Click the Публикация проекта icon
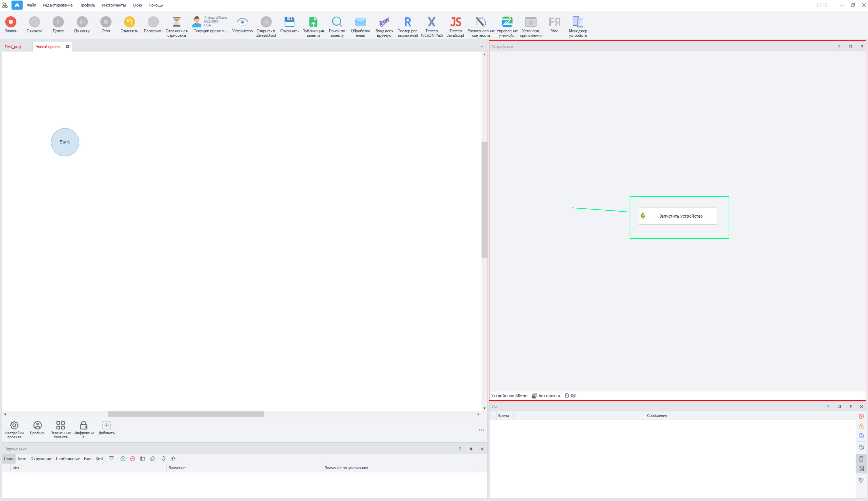Viewport: 868px width, 501px height. (313, 22)
